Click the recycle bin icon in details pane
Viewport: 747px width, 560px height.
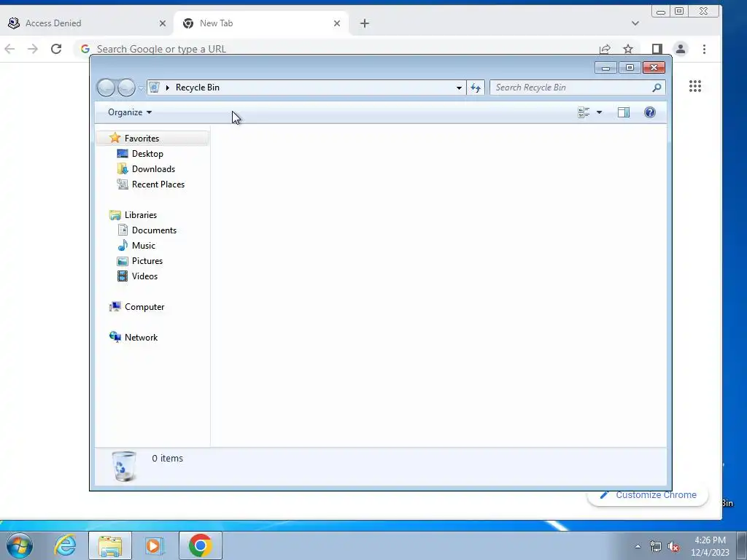click(x=124, y=466)
